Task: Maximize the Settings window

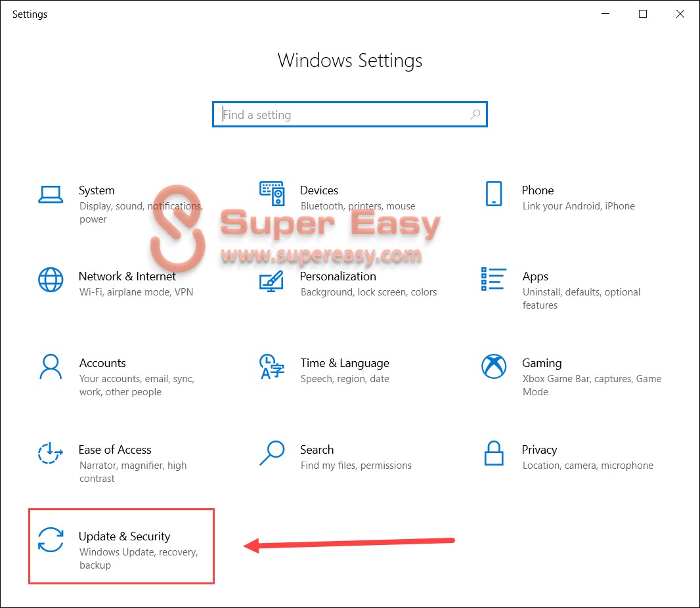Action: click(643, 14)
